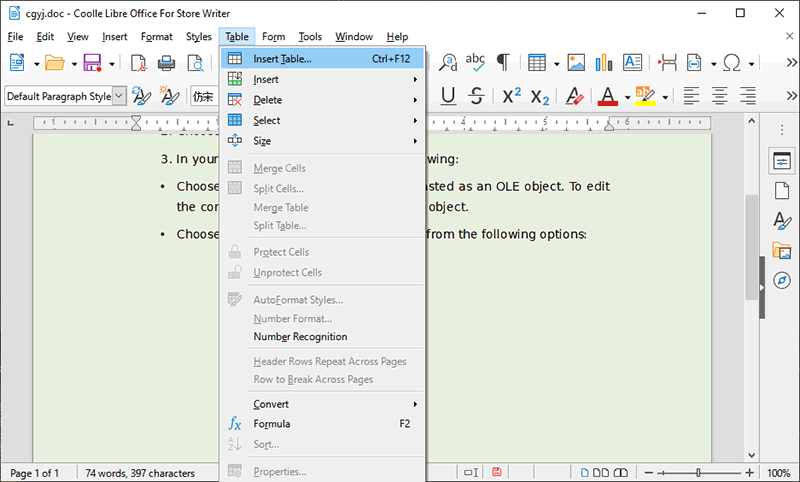Click Number Recognition menu entry
This screenshot has height=482, width=800.
(x=300, y=337)
